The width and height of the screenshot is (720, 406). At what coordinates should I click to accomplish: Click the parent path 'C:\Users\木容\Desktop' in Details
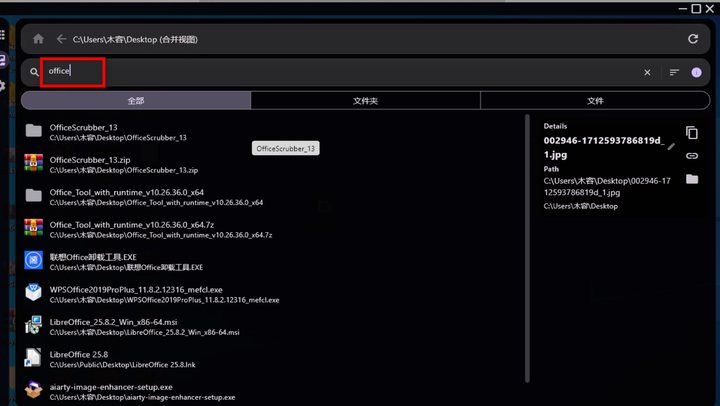pos(580,206)
